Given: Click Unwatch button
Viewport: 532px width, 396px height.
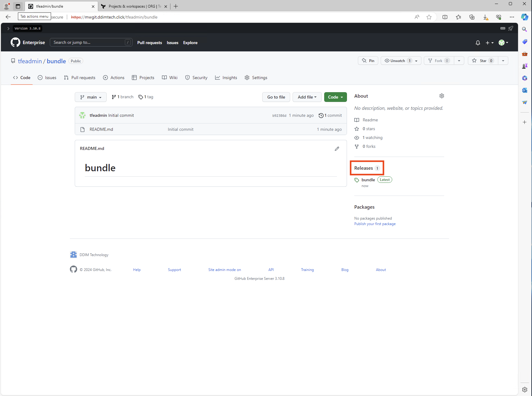Looking at the screenshot, I should (396, 61).
